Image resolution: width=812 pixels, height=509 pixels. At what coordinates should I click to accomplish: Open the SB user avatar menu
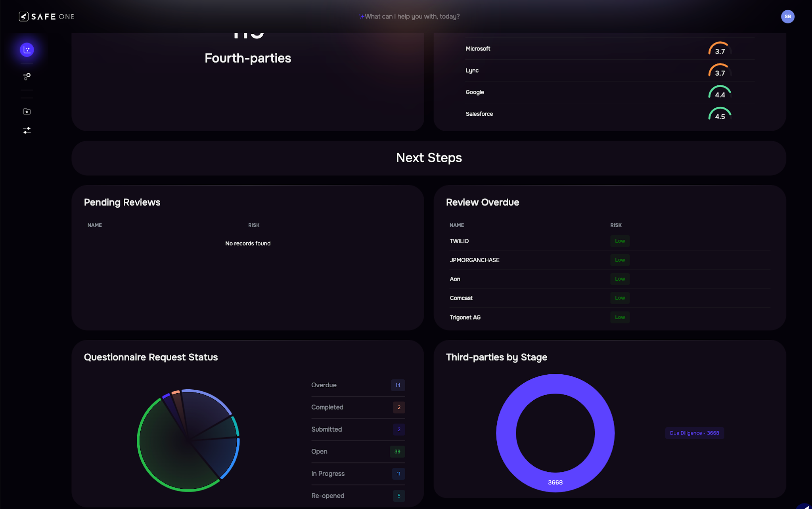coord(787,16)
